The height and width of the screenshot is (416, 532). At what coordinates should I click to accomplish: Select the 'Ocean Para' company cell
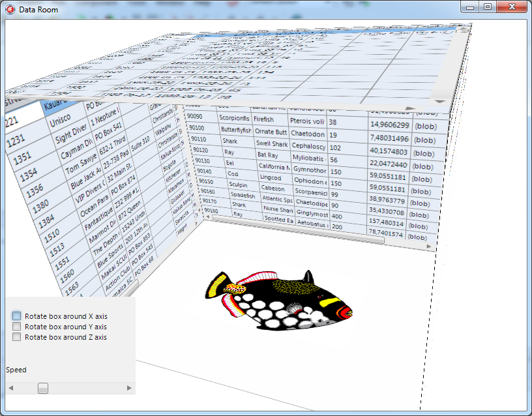click(95, 205)
